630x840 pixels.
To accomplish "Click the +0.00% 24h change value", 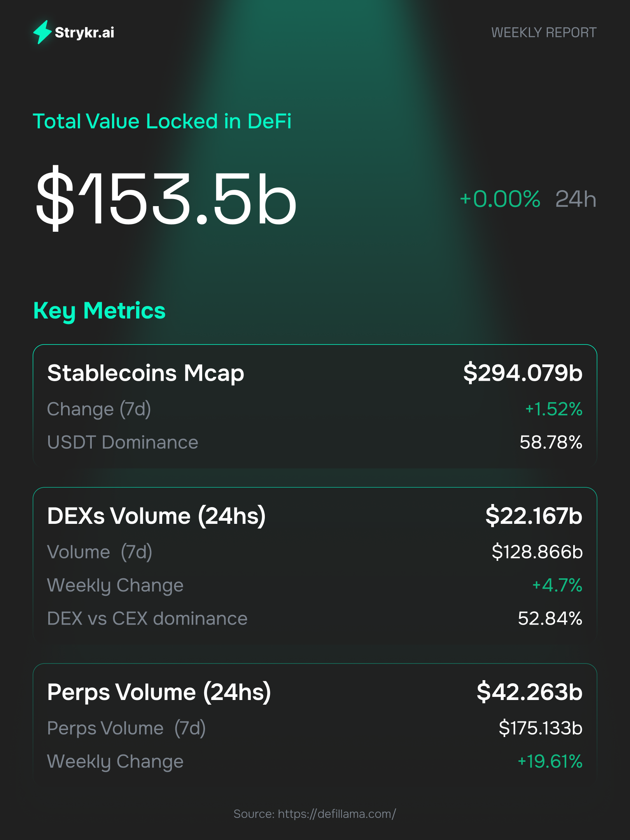I will (500, 199).
